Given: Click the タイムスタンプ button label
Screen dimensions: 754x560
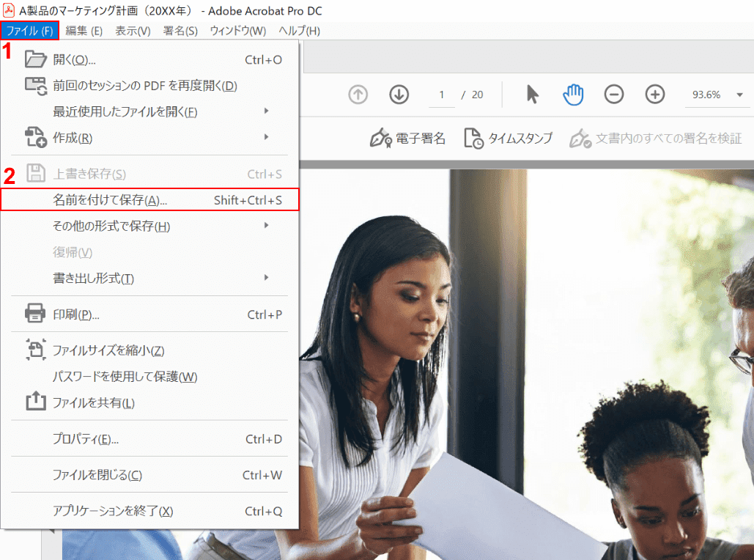Looking at the screenshot, I should click(520, 139).
